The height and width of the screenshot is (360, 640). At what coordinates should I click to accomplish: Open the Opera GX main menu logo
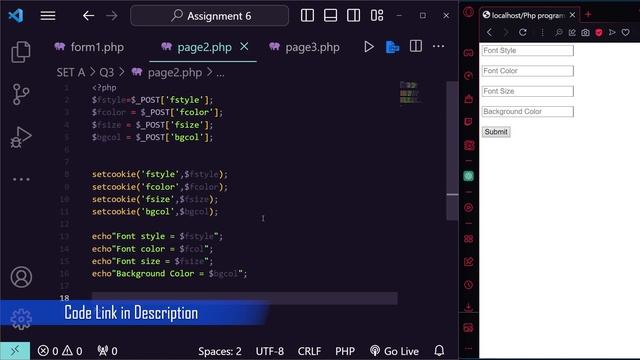coord(469,12)
